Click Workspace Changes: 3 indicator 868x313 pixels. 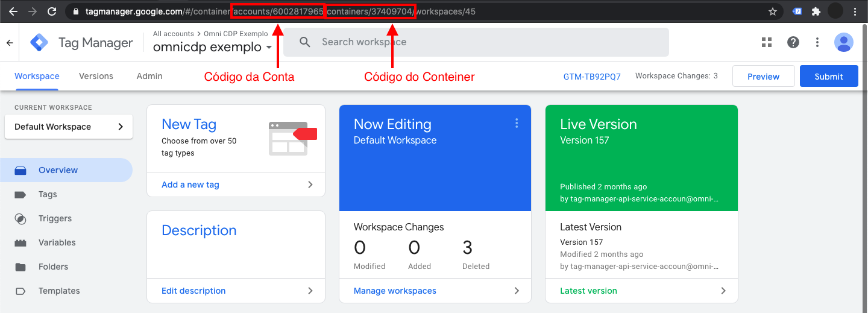(x=676, y=76)
